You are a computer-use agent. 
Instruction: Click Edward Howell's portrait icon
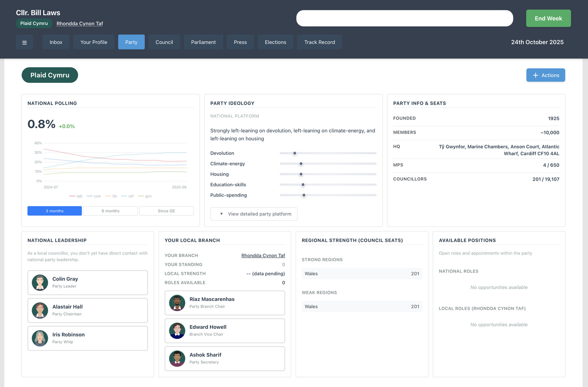point(177,331)
